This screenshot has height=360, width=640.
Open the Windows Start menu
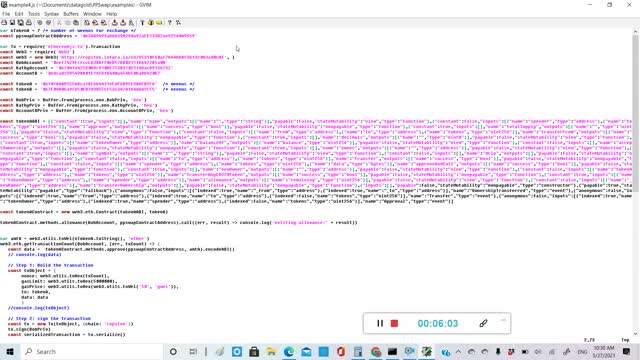click(10, 351)
